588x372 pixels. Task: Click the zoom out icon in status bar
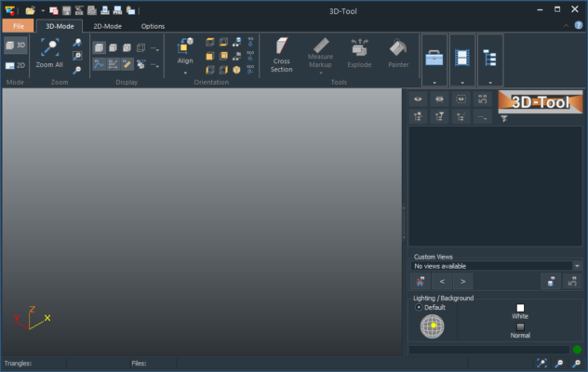[559, 363]
